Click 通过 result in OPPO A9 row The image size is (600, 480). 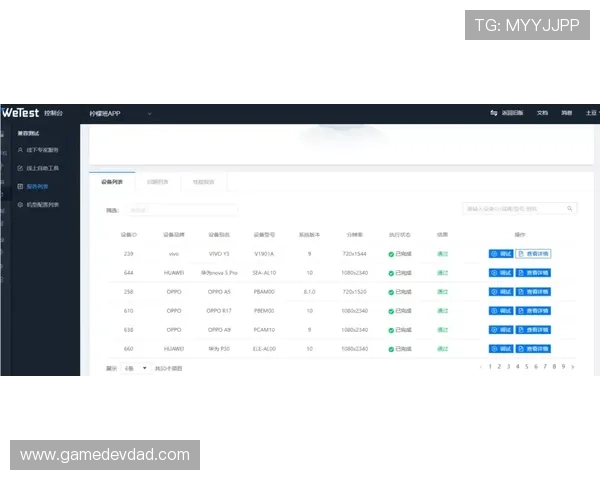point(443,330)
